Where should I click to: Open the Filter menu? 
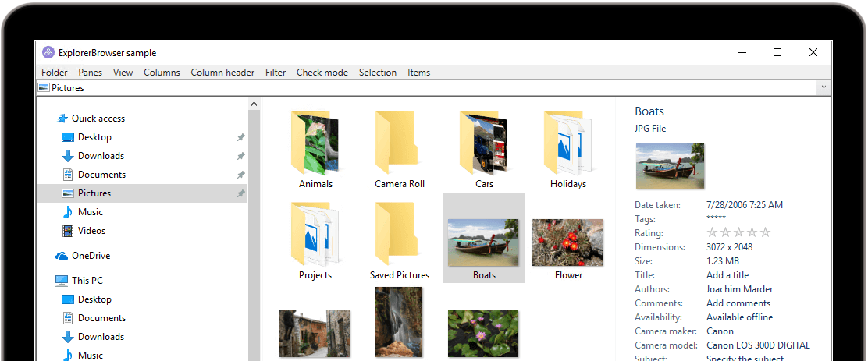click(276, 73)
